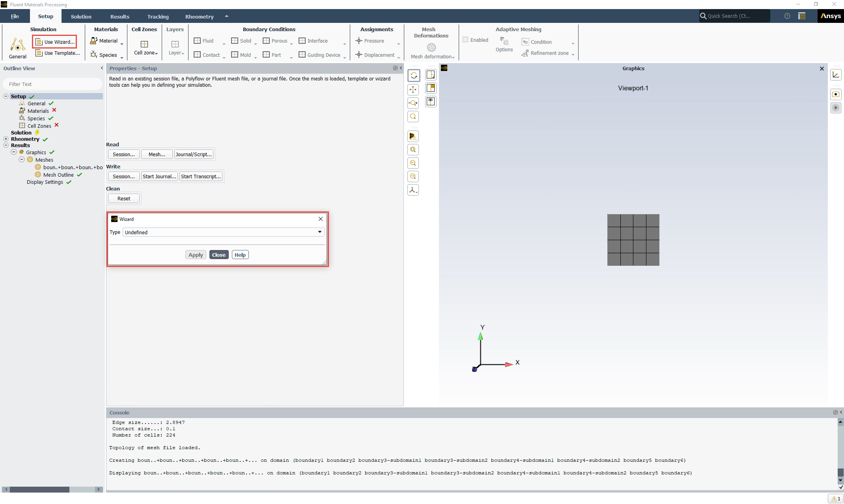844x504 pixels.
Task: Select the Pan view tool
Action: [413, 90]
